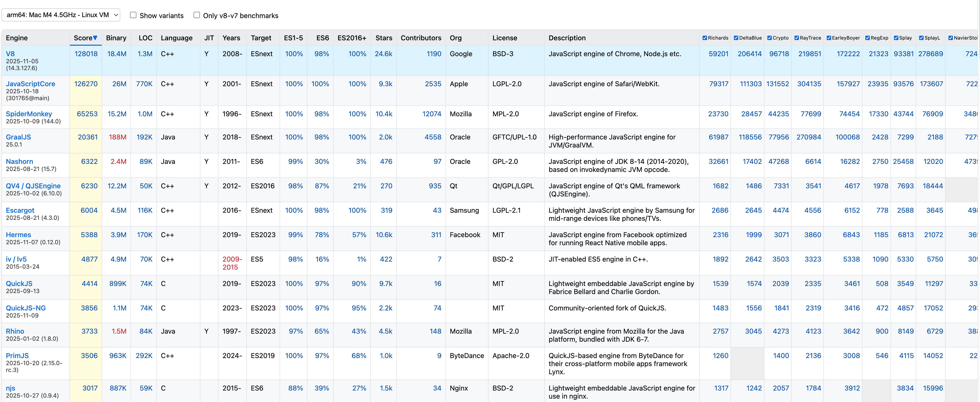Sort by the LOC column header
The image size is (980, 402).
pyautogui.click(x=145, y=38)
